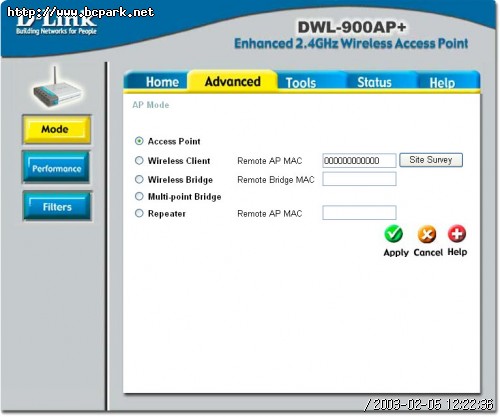Click the Mode sidebar button

click(56, 129)
